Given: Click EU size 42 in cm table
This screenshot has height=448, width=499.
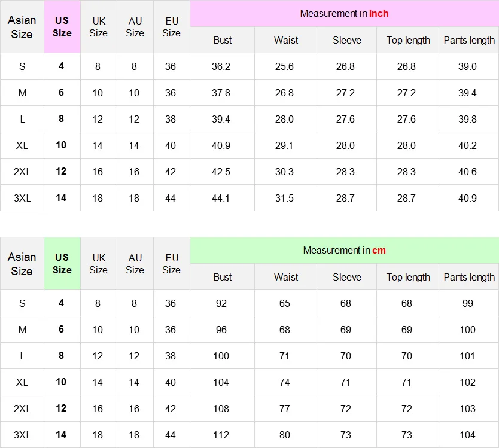Looking at the screenshot, I should pos(171,409).
